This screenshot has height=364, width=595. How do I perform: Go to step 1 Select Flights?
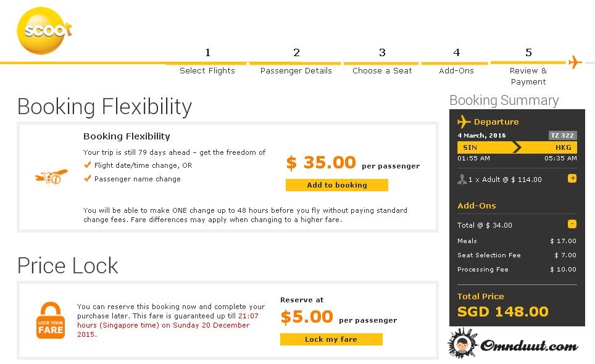(207, 70)
